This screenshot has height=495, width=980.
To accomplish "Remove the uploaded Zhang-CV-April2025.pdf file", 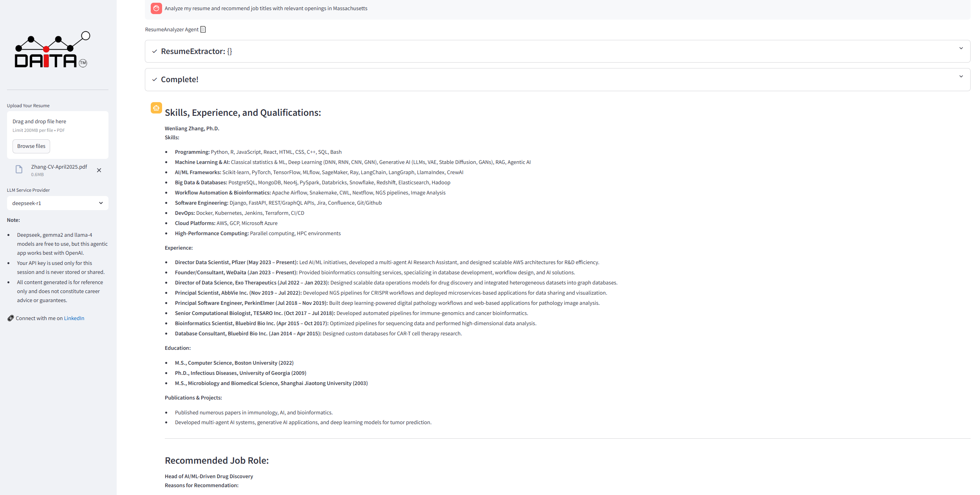I will point(99,170).
